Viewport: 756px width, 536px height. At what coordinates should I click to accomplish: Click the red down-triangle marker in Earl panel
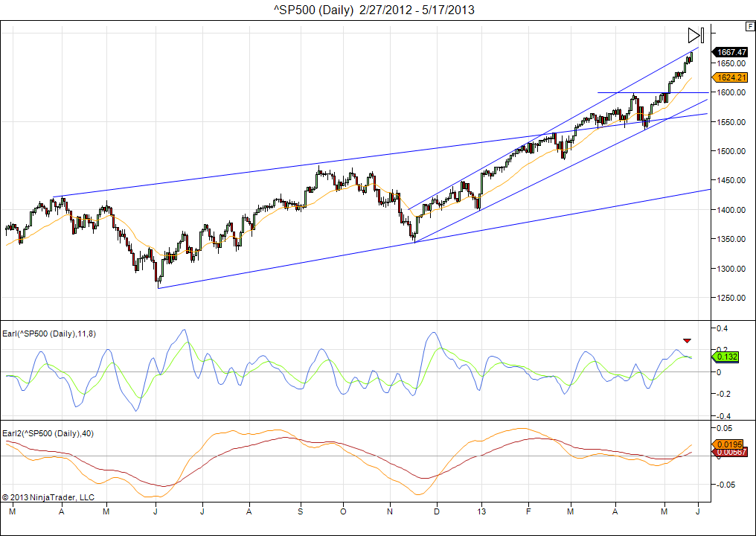[x=687, y=340]
